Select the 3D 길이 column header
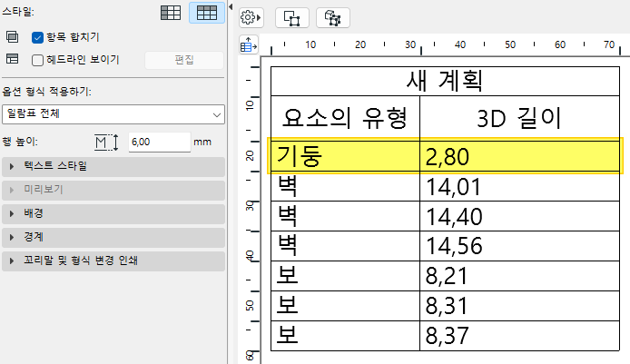 pos(519,118)
